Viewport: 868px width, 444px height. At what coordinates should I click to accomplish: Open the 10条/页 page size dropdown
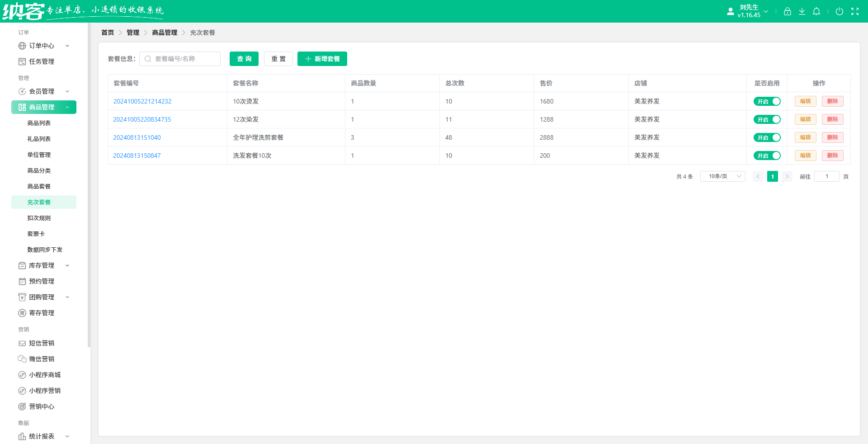(722, 176)
